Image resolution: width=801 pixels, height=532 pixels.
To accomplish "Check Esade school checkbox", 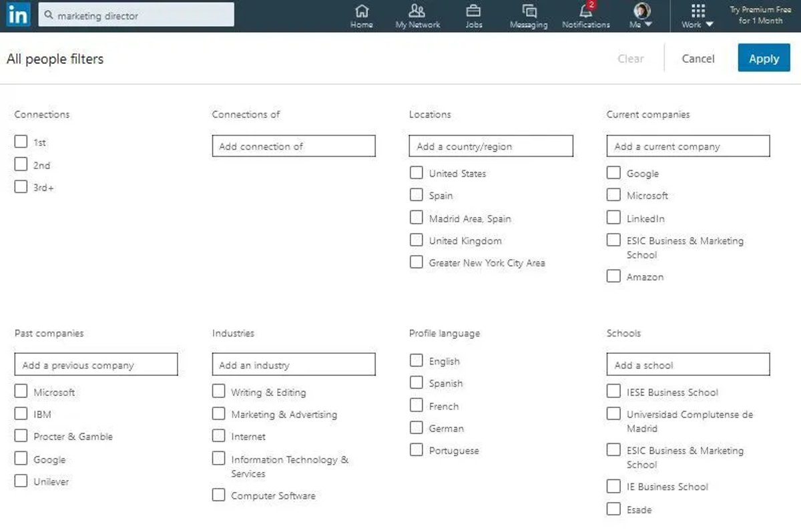I will (613, 509).
